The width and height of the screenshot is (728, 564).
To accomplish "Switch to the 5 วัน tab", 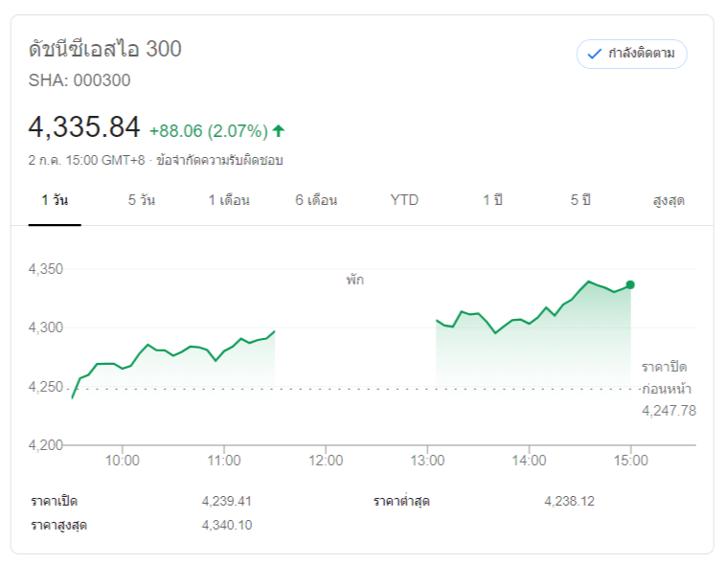I will click(142, 200).
